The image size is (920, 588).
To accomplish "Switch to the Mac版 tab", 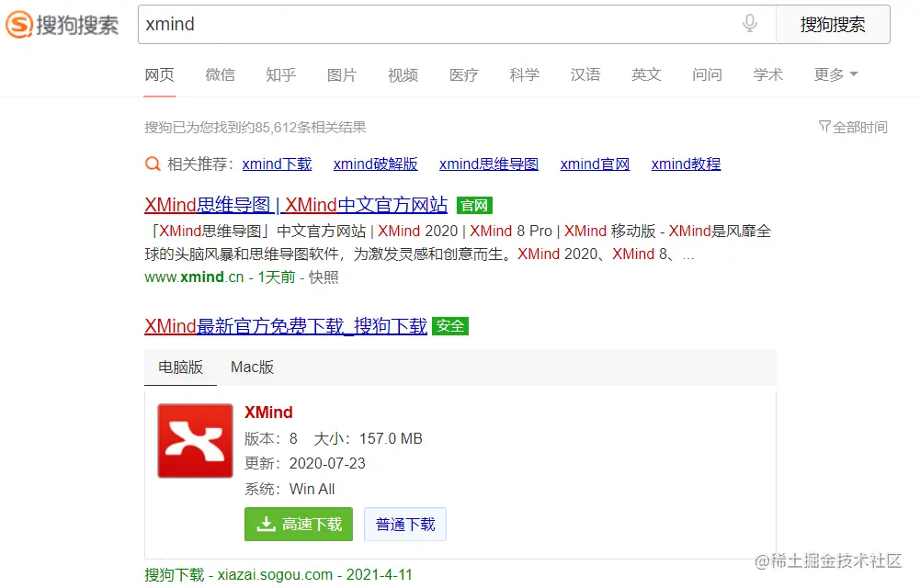I will (x=253, y=367).
